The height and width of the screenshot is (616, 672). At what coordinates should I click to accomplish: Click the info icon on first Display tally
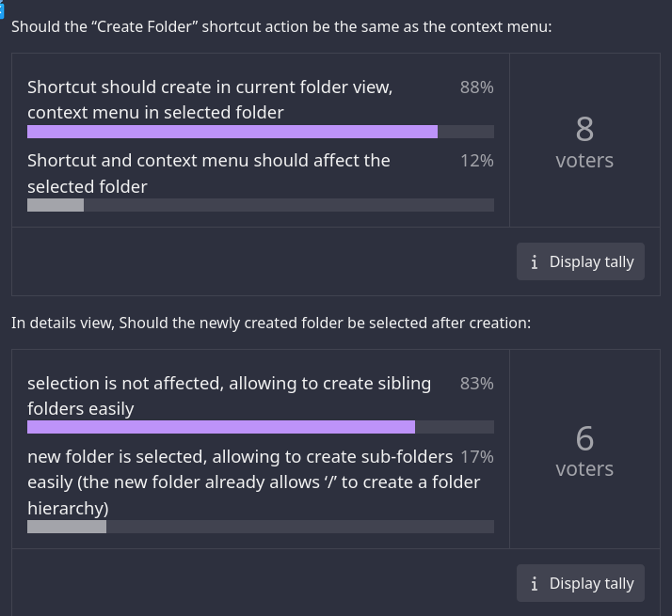click(x=535, y=262)
